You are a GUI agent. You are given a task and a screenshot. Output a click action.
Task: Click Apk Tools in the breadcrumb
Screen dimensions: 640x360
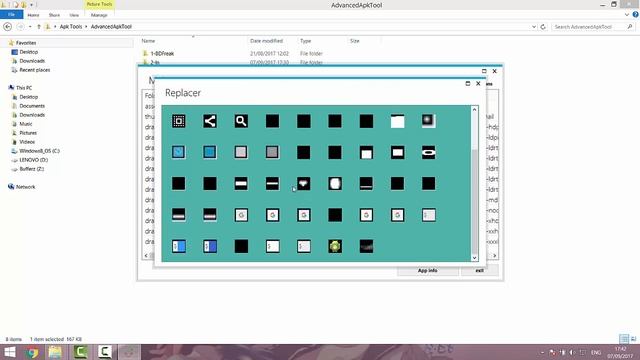(x=71, y=27)
